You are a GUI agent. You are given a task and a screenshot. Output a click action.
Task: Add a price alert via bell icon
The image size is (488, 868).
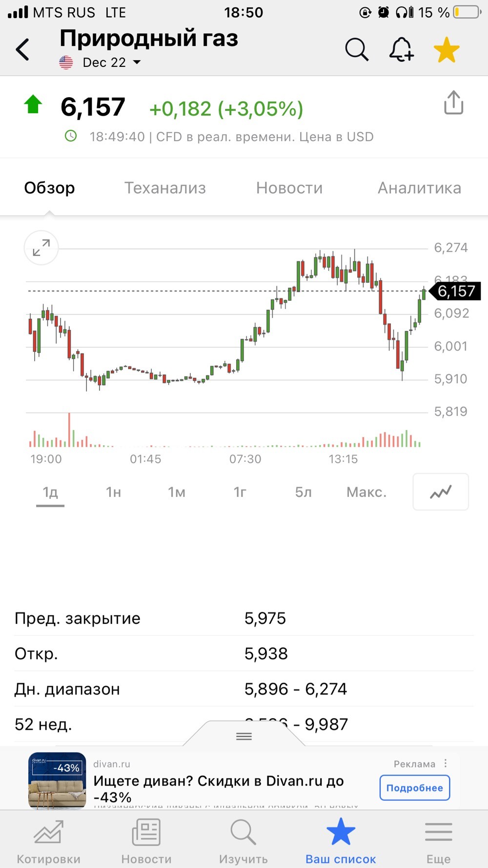[x=401, y=49]
